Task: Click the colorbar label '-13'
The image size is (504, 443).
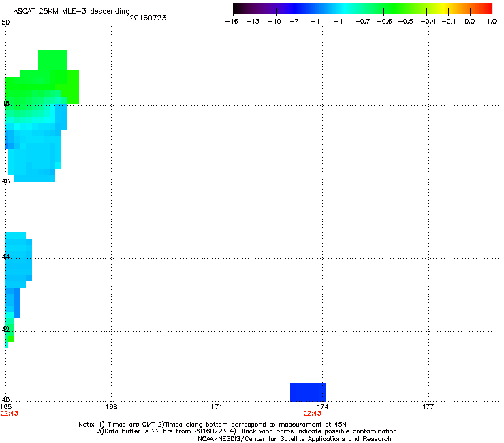Action: (253, 22)
